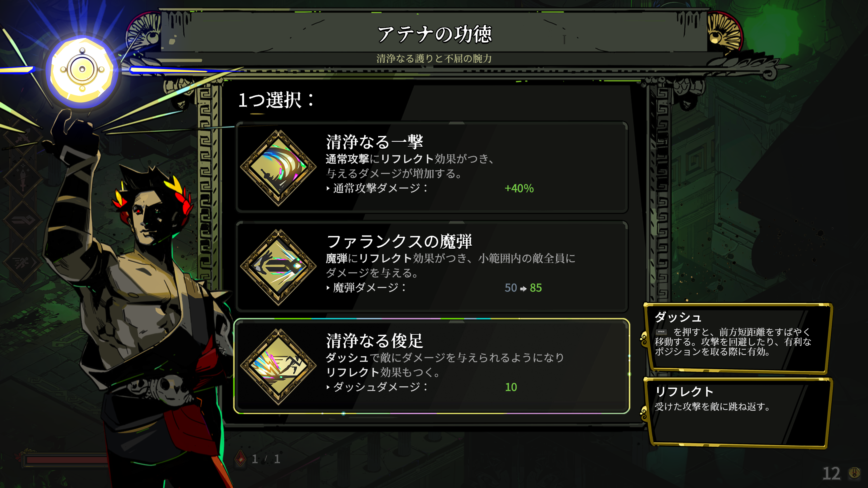Choose the 清浄なる一撃 boon title
The width and height of the screenshot is (868, 488).
374,142
